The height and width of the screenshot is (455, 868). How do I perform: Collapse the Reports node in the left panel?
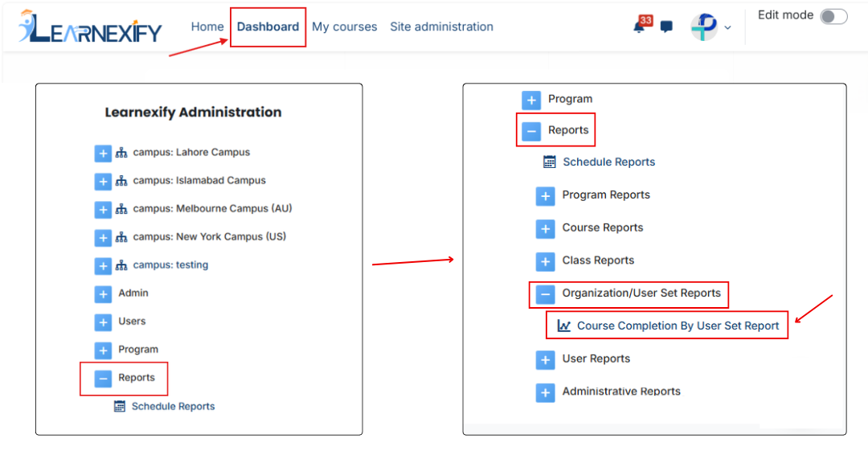coord(103,379)
